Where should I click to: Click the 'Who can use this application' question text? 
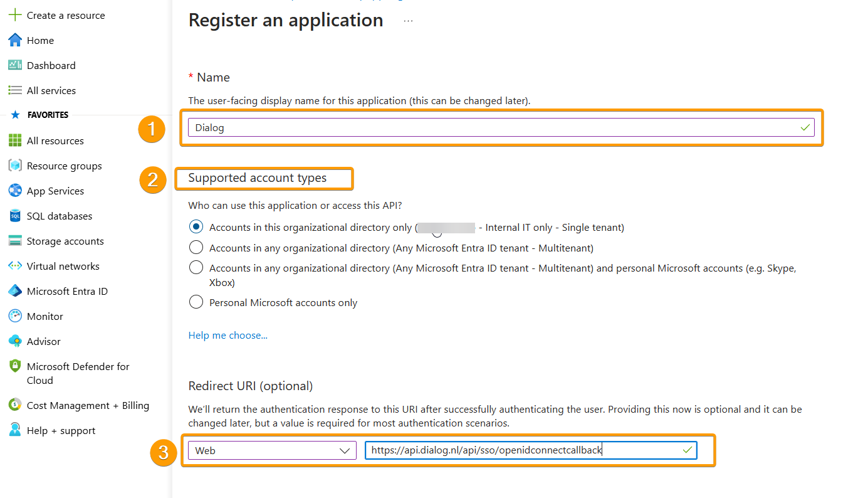click(x=294, y=205)
